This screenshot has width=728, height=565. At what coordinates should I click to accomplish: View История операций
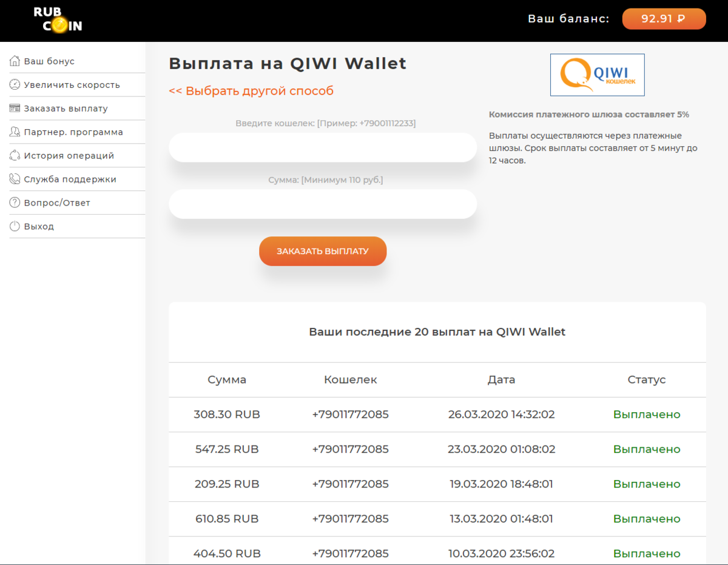[69, 156]
